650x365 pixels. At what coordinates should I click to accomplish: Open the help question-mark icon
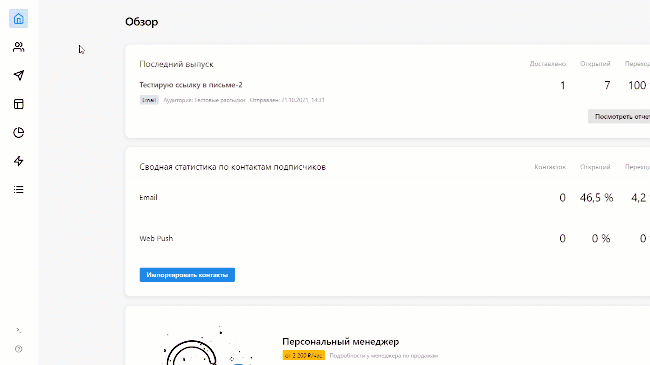click(x=19, y=349)
